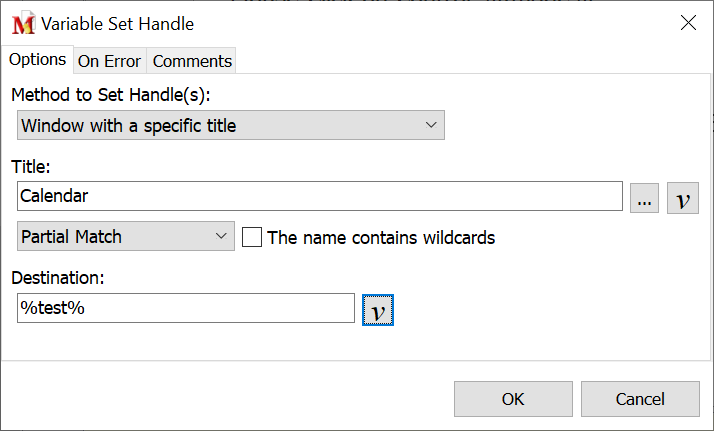Viewport: 714px width, 431px height.
Task: Click the Macro Express icon in title bar
Action: pyautogui.click(x=24, y=24)
